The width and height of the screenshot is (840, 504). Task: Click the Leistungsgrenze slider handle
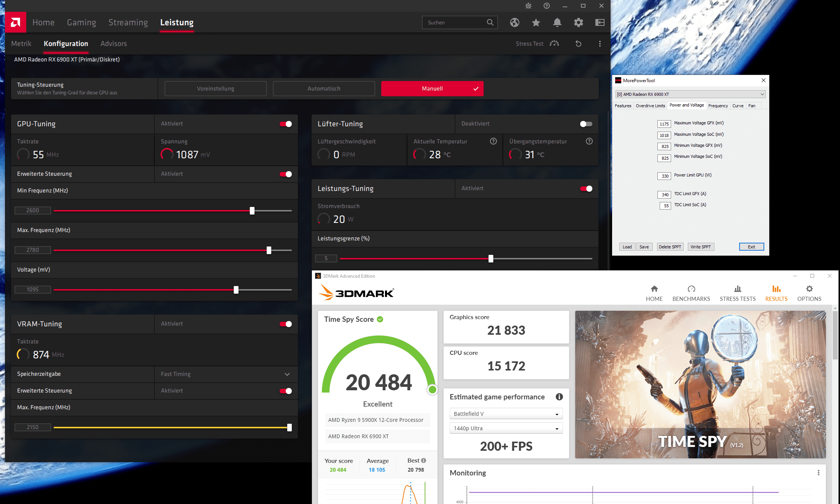491,259
